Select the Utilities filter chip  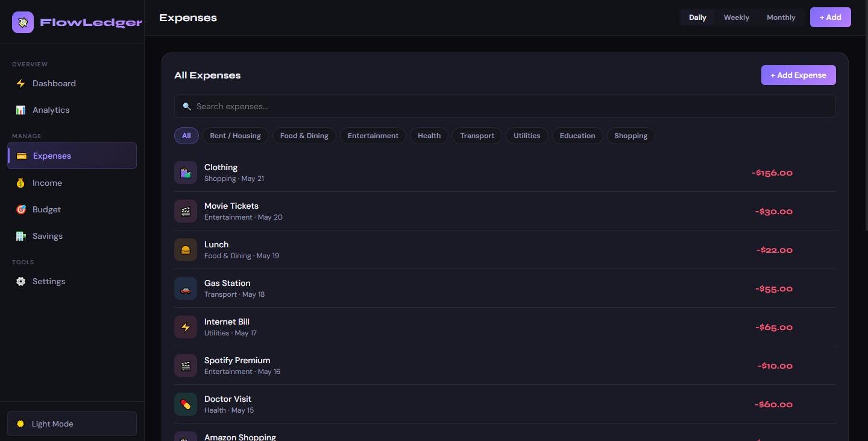click(527, 136)
